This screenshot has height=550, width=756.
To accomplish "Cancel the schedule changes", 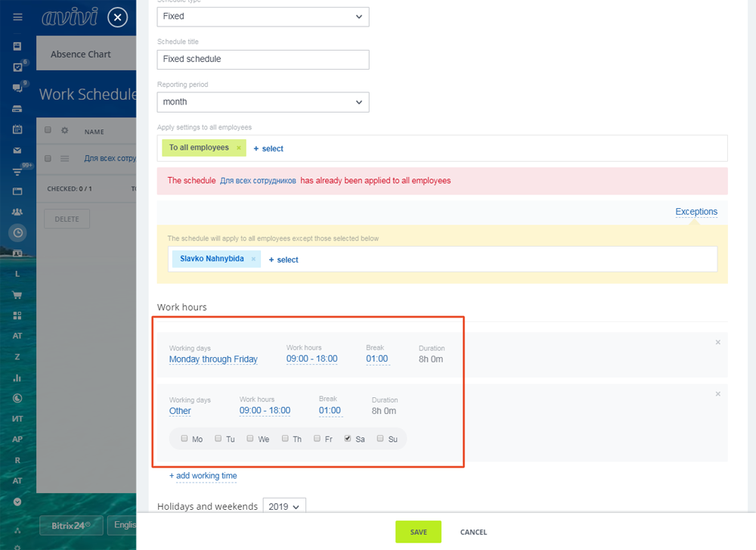I will click(473, 532).
